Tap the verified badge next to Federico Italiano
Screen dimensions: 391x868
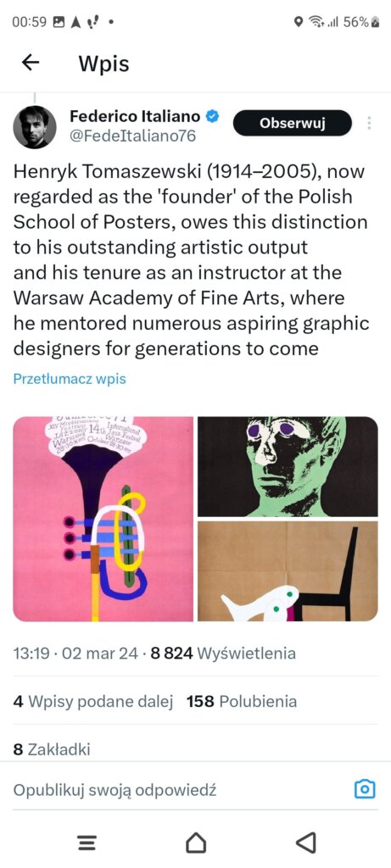point(213,116)
